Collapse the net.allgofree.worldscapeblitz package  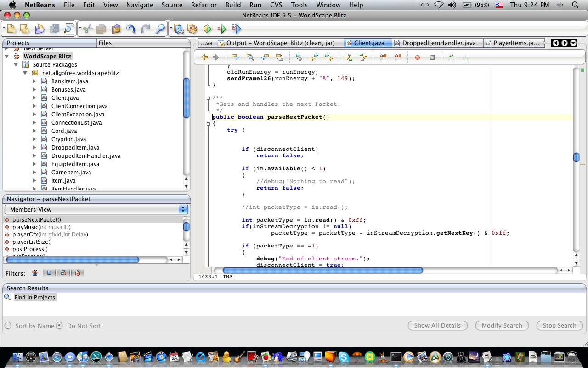coord(25,73)
